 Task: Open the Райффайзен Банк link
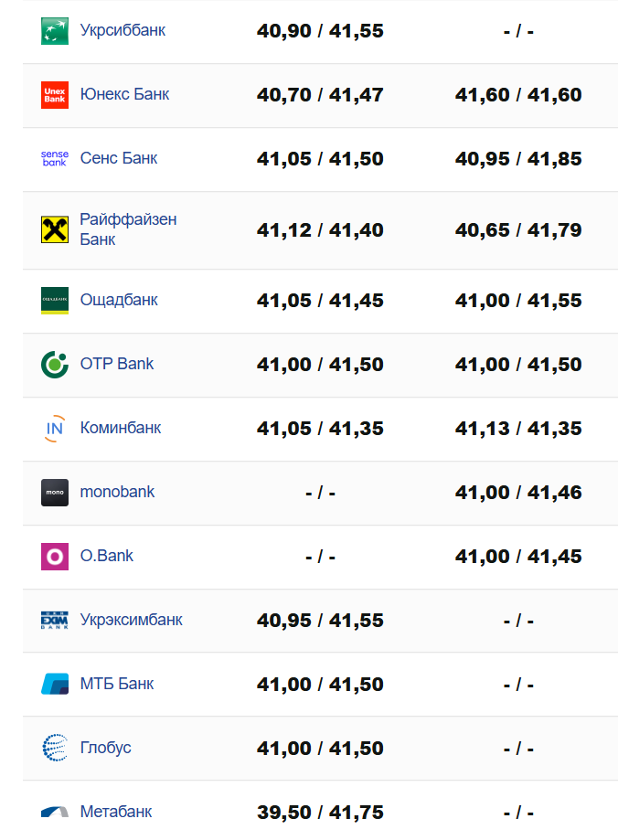128,229
